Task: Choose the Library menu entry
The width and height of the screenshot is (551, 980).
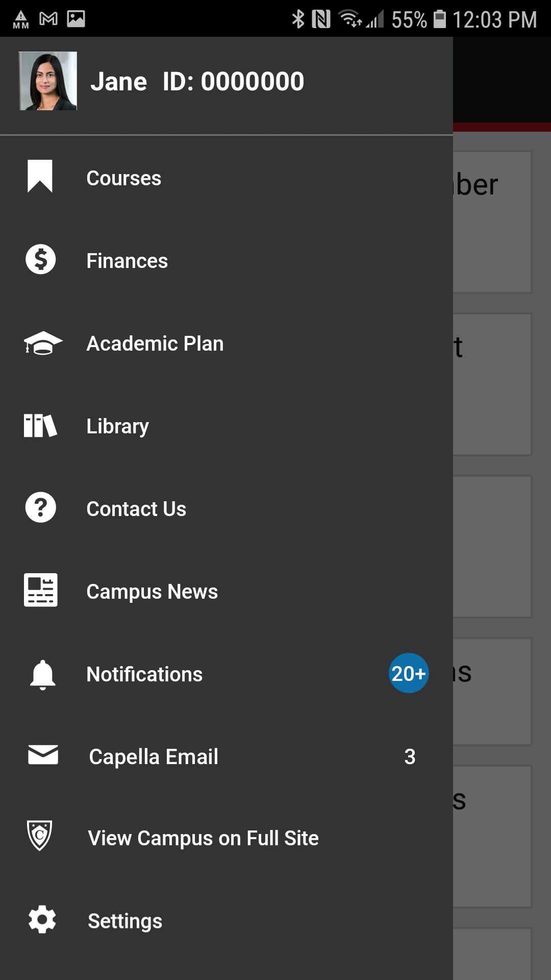Action: point(227,426)
